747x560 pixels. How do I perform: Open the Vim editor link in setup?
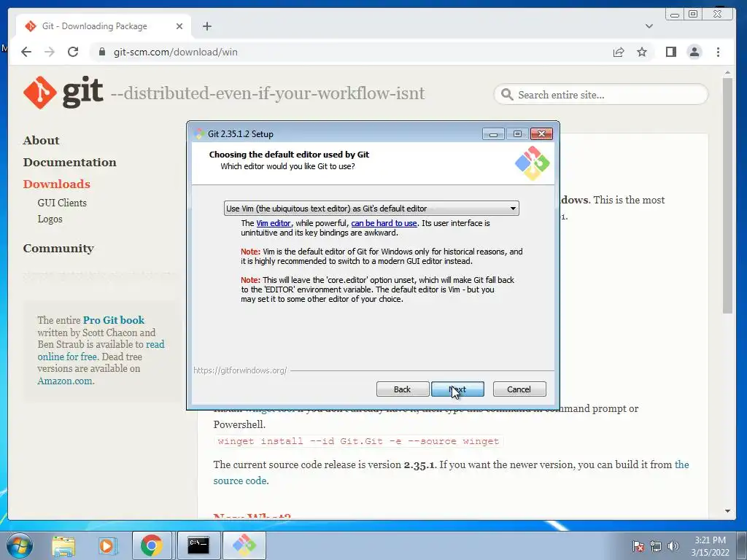(x=274, y=223)
